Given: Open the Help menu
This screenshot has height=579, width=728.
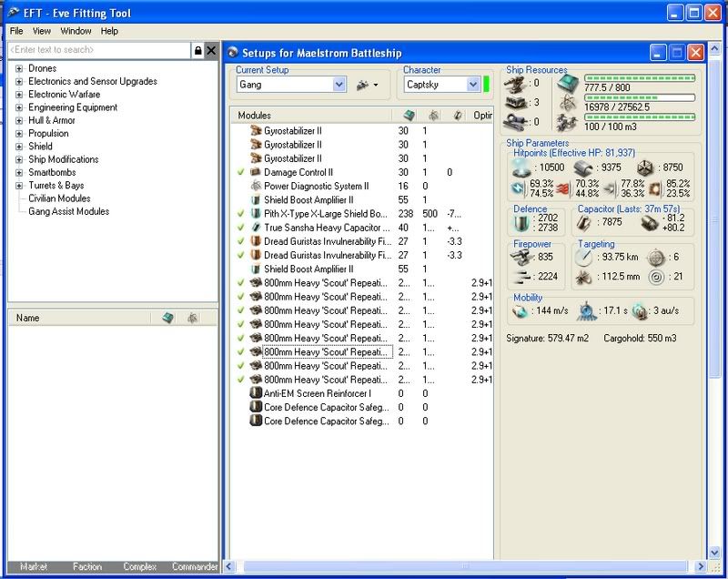Looking at the screenshot, I should click(109, 31).
